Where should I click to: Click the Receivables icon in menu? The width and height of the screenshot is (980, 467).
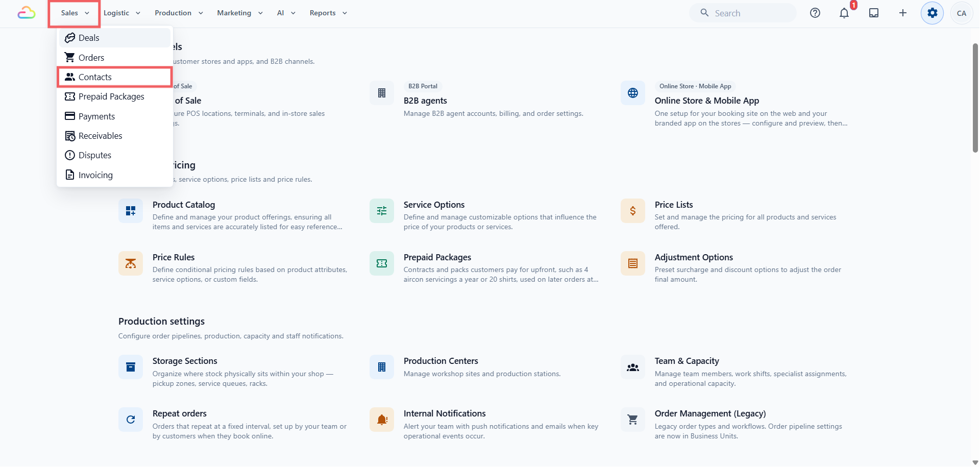[70, 136]
